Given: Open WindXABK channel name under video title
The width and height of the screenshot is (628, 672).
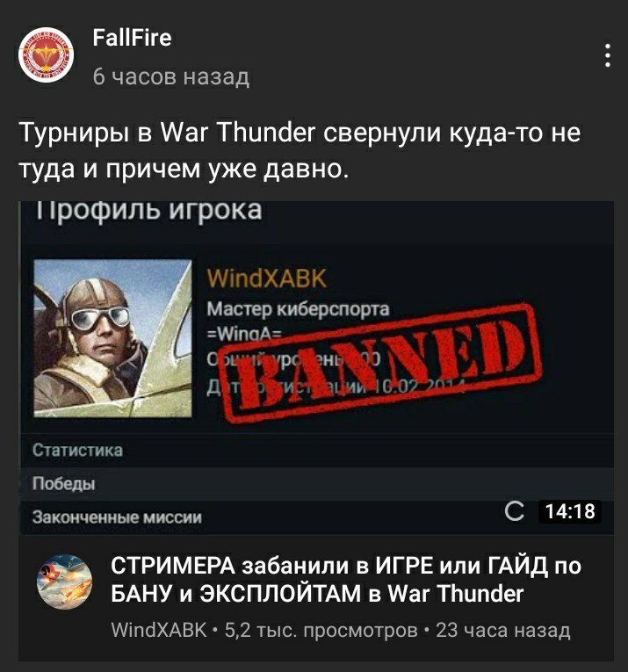Looking at the screenshot, I should 159,630.
